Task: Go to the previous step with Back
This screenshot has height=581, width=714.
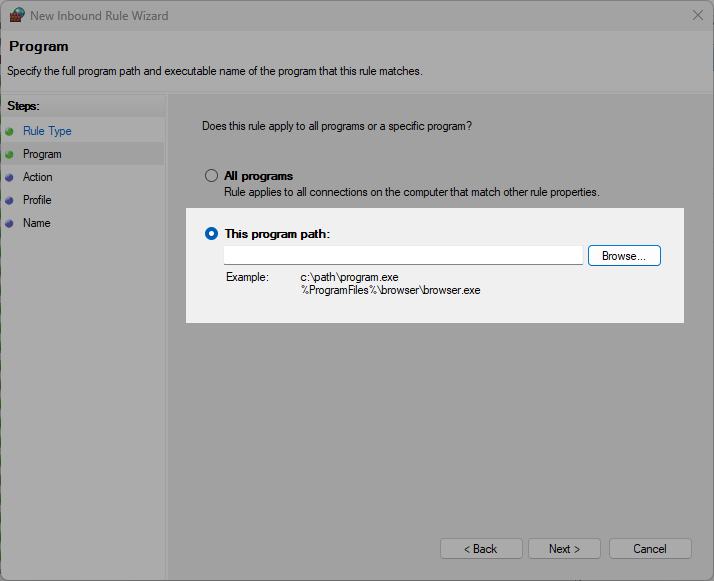Action: click(481, 549)
